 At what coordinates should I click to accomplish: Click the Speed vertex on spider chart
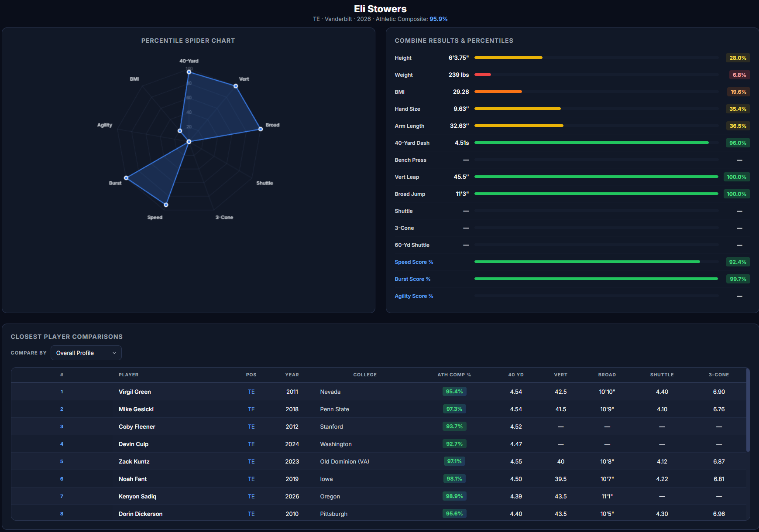[x=166, y=205]
